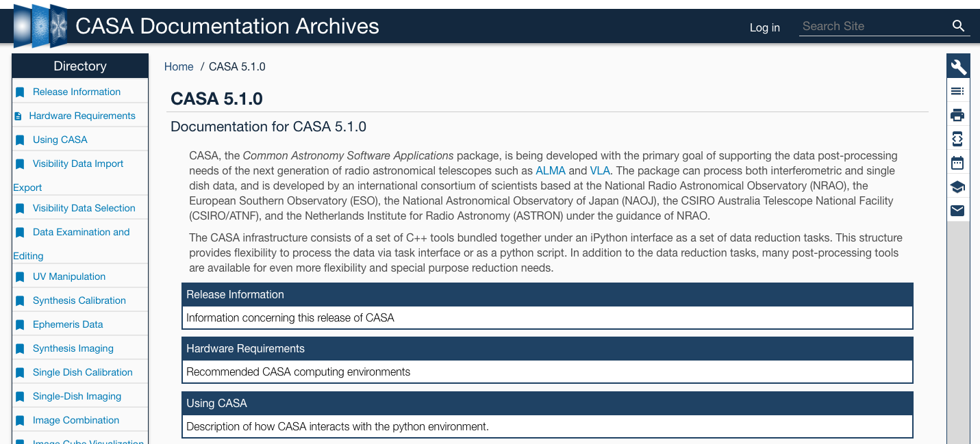This screenshot has height=444, width=980.
Task: Open the ALMA link
Action: [x=551, y=170]
